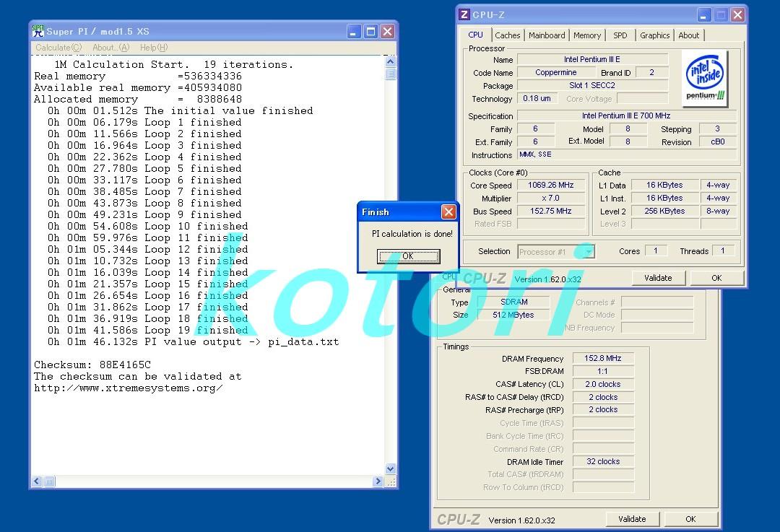This screenshot has height=532, width=780.
Task: Close the Super PI window
Action: tap(388, 32)
